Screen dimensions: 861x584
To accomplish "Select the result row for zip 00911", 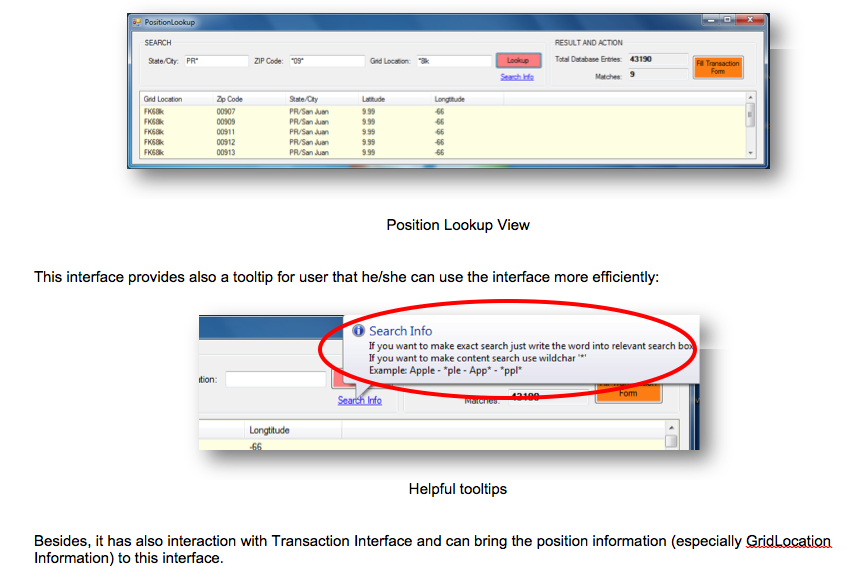I will pos(300,132).
